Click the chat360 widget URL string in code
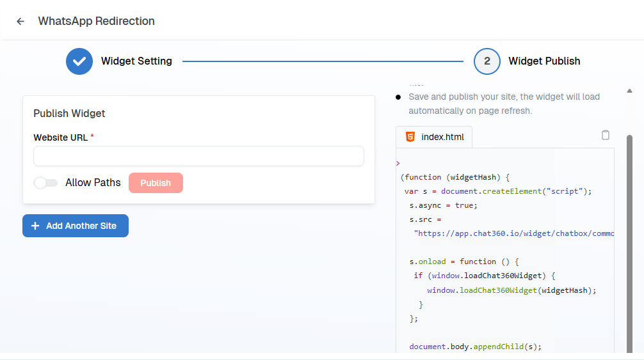The image size is (644, 360). 514,233
